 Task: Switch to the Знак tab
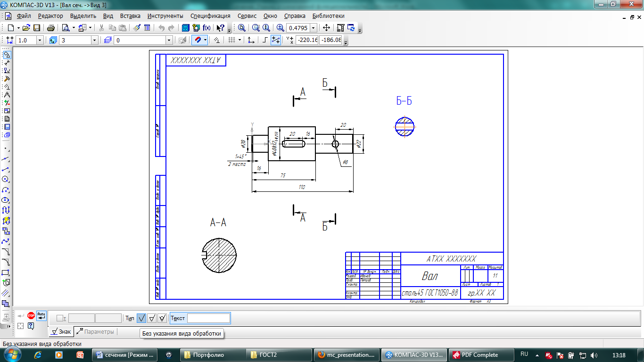click(61, 332)
